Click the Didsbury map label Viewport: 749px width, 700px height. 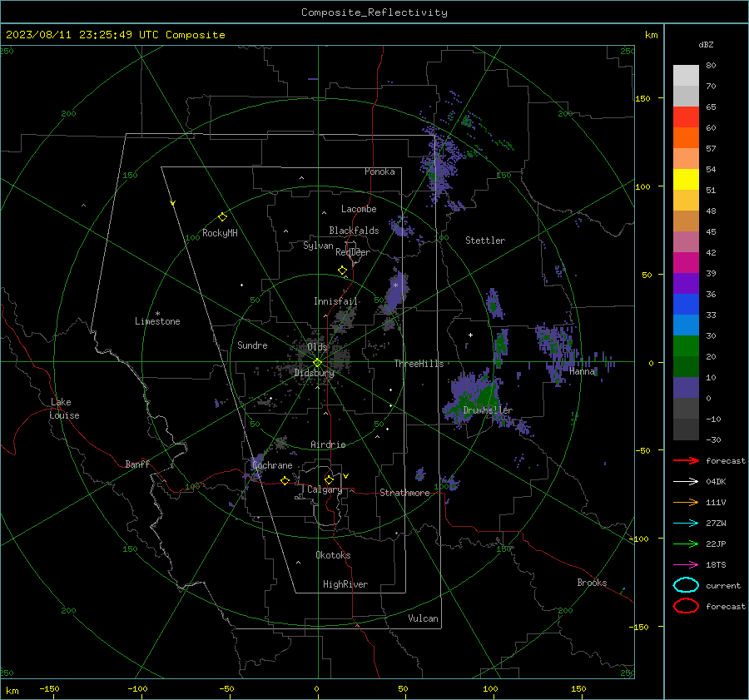pyautogui.click(x=315, y=373)
